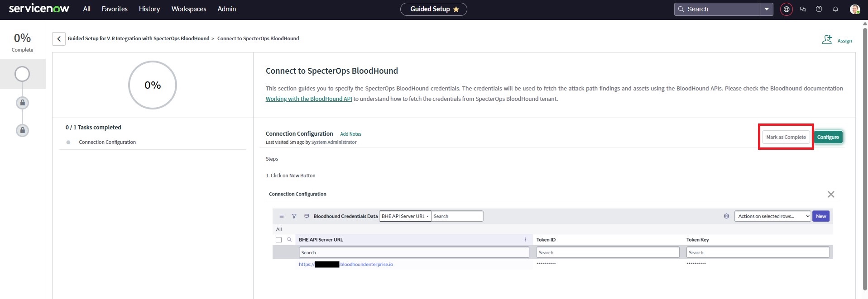Click the Assign user icon
Viewport: 868px width, 299px height.
(x=827, y=40)
